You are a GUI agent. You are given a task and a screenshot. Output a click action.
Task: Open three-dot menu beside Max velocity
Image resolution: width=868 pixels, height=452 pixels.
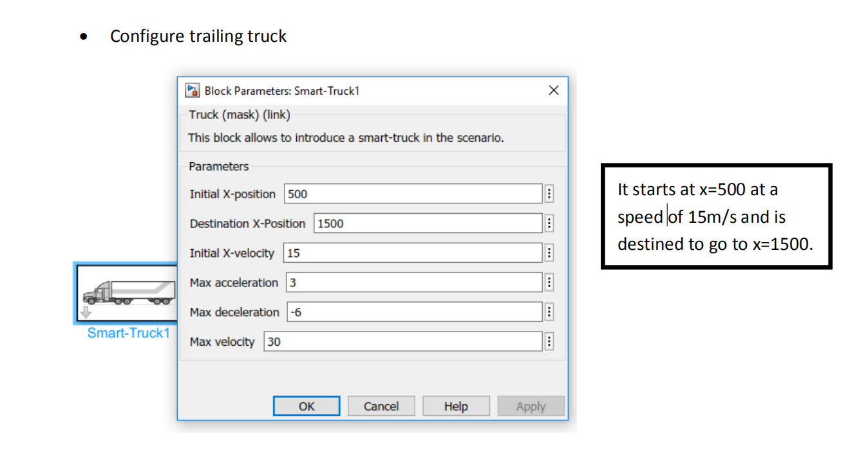click(549, 342)
